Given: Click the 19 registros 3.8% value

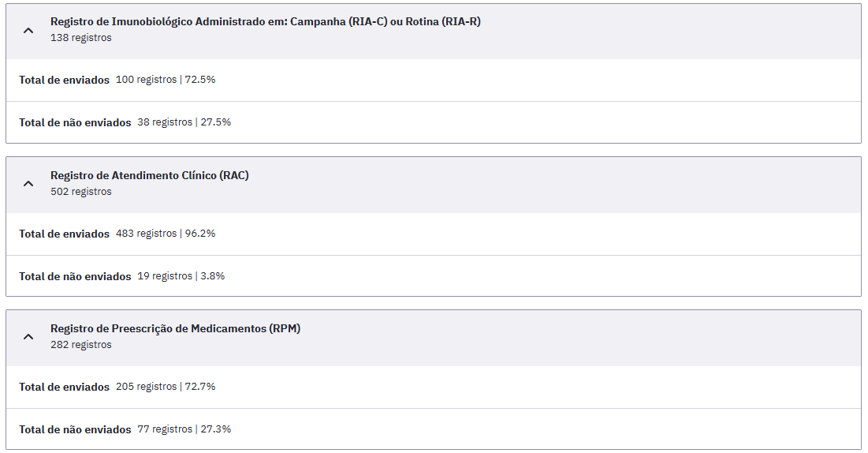Looking at the screenshot, I should point(181,275).
